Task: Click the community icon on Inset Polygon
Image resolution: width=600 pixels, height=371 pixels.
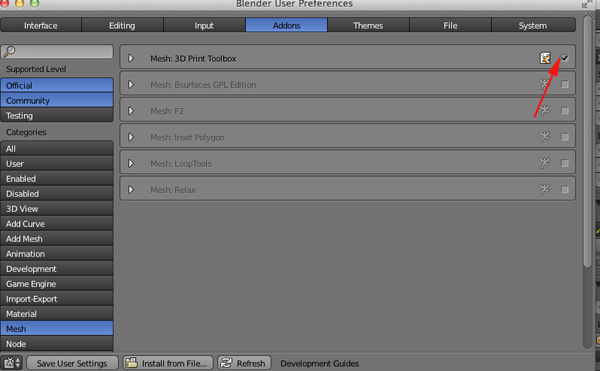Action: point(544,137)
